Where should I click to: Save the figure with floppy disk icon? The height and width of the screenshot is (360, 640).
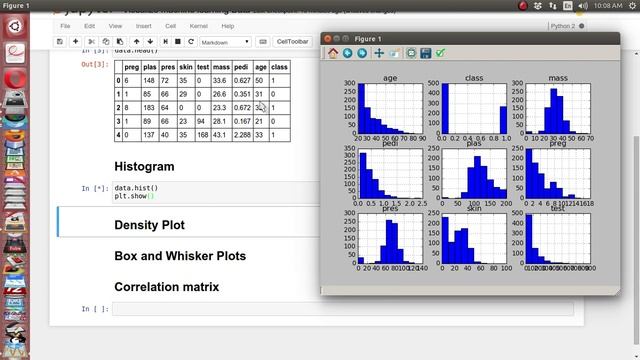[x=426, y=53]
